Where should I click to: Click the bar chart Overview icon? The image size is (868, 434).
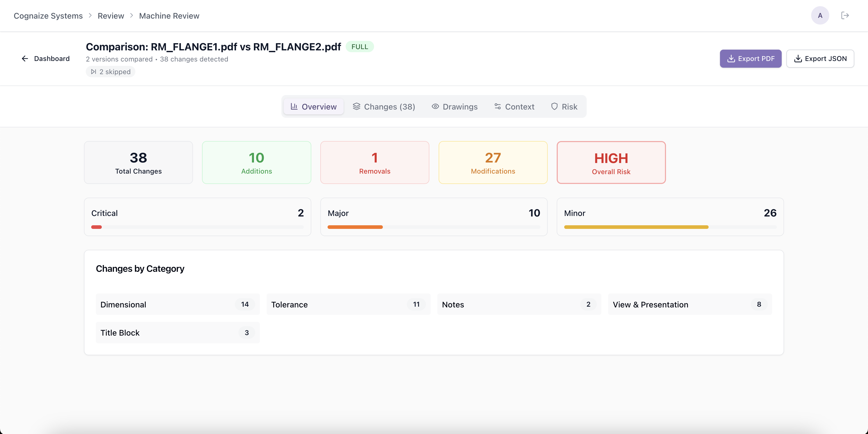point(294,106)
